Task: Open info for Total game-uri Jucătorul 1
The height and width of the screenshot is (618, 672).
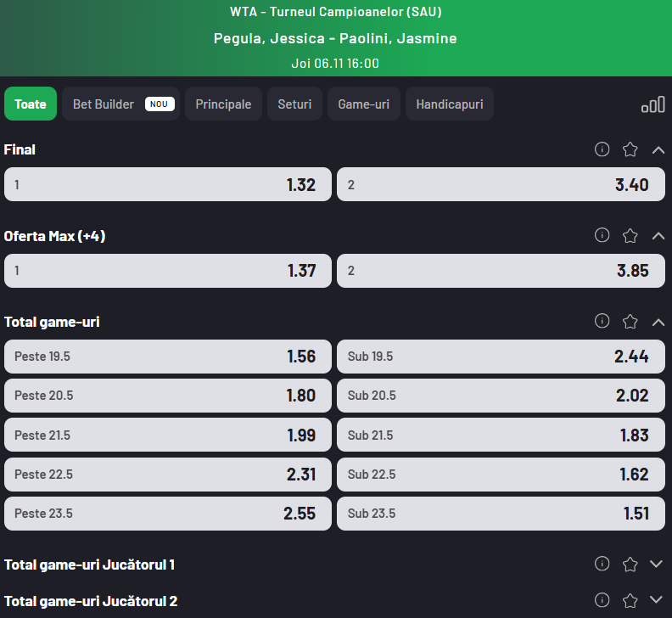Action: click(x=602, y=564)
